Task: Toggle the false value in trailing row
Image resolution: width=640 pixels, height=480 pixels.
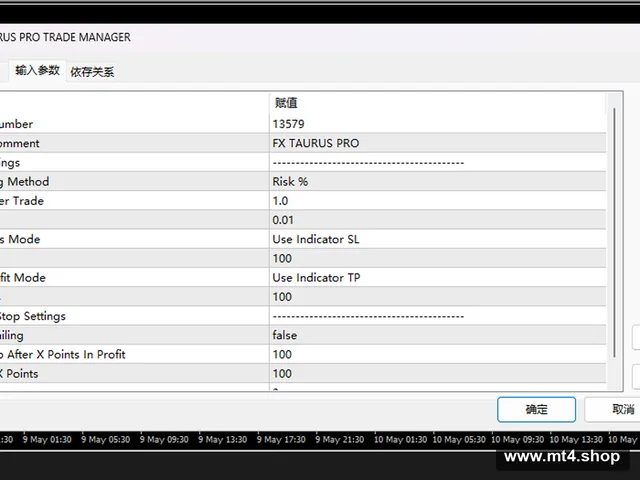Action: (438, 335)
